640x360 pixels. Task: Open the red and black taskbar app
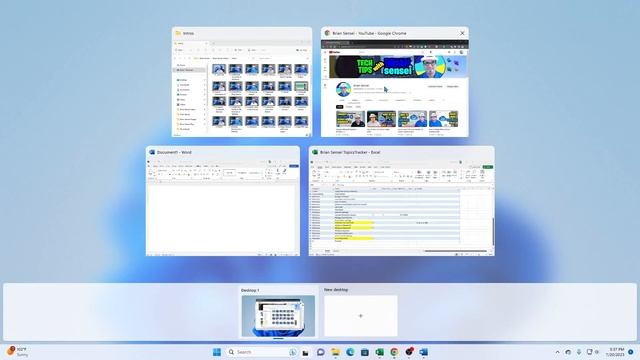(409, 351)
